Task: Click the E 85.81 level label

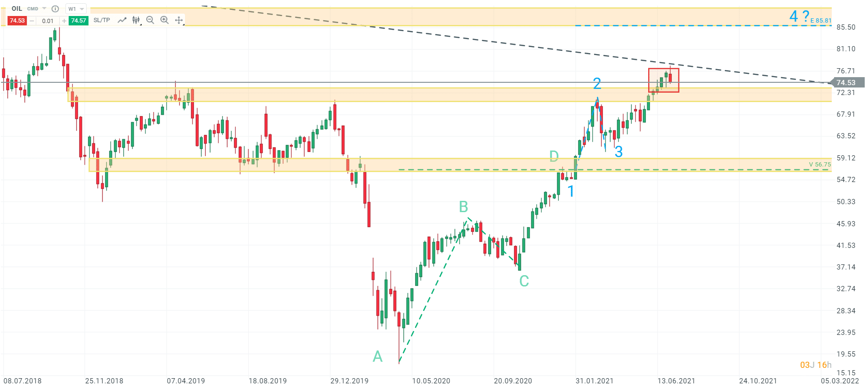Action: coord(821,21)
